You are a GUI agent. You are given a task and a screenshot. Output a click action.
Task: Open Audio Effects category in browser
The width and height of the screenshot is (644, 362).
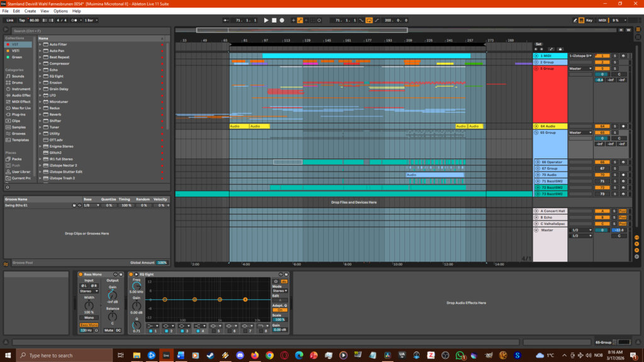[18, 96]
